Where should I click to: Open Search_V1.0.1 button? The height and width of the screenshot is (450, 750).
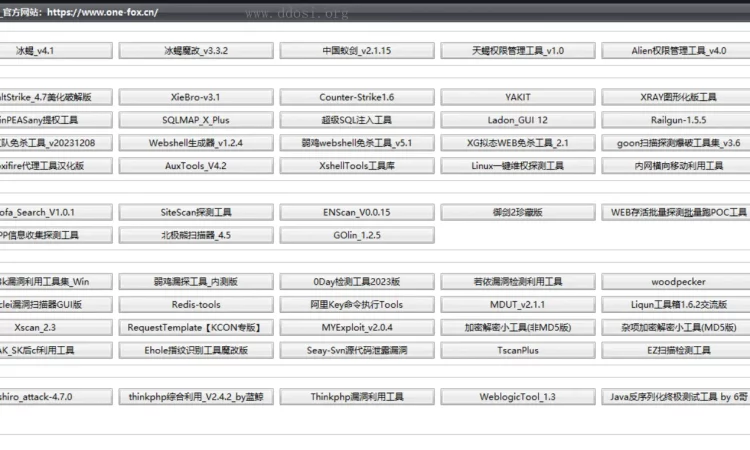pos(56,212)
